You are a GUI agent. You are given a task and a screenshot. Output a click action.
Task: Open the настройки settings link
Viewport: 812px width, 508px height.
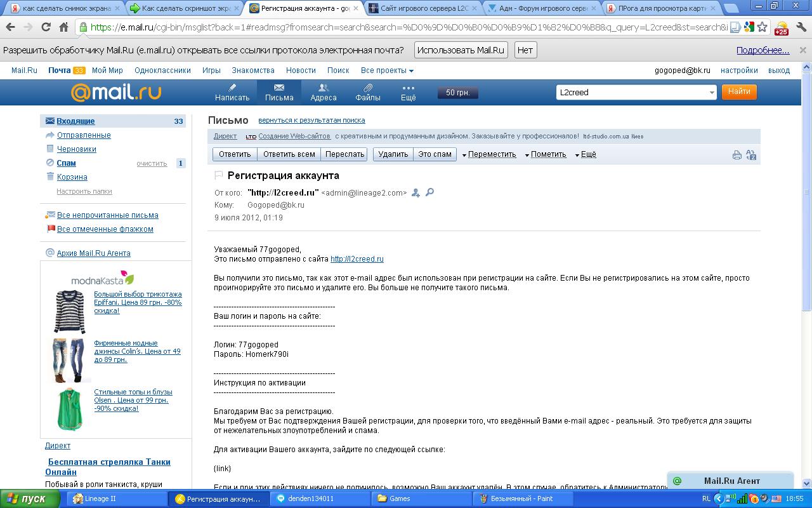click(739, 70)
